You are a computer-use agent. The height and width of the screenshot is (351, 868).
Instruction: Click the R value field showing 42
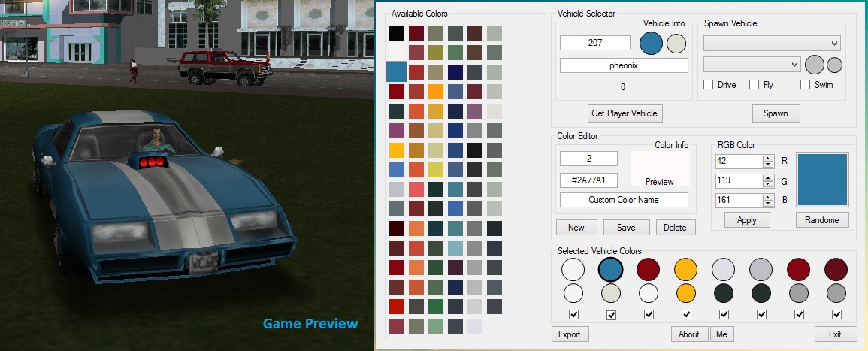pos(739,161)
